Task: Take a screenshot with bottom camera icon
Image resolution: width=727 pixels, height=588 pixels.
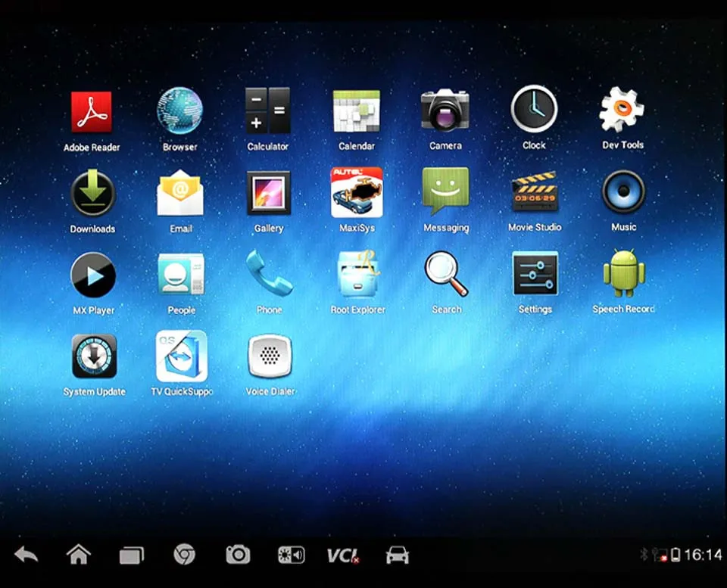Action: (x=238, y=555)
